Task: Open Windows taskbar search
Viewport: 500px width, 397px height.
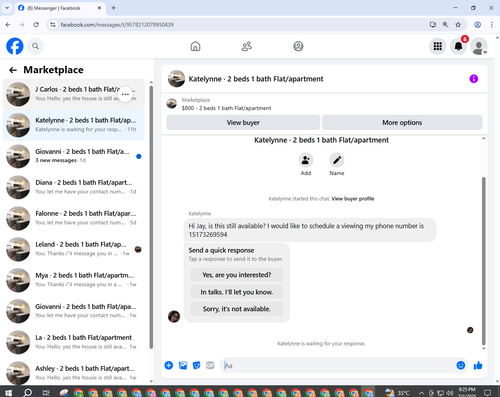Action: 27,392
